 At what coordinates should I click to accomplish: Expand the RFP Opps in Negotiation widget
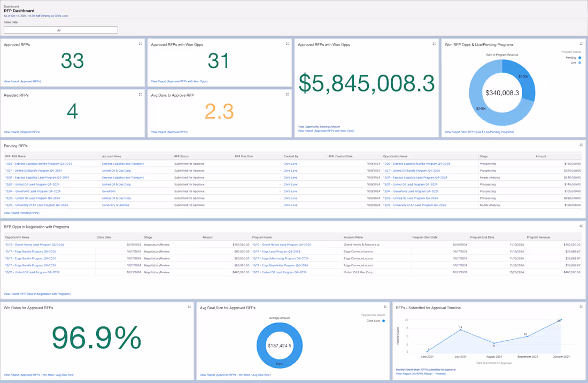click(581, 225)
